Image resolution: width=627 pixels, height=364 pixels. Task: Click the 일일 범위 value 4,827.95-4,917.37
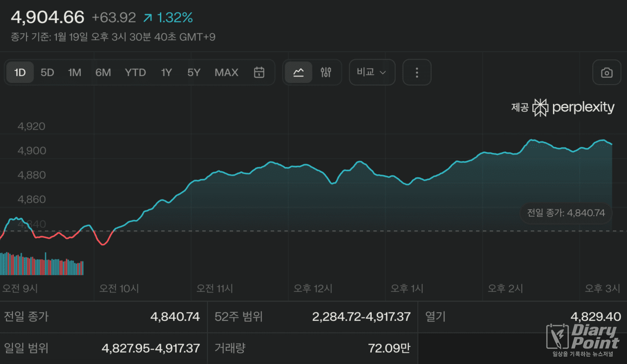[x=151, y=348]
